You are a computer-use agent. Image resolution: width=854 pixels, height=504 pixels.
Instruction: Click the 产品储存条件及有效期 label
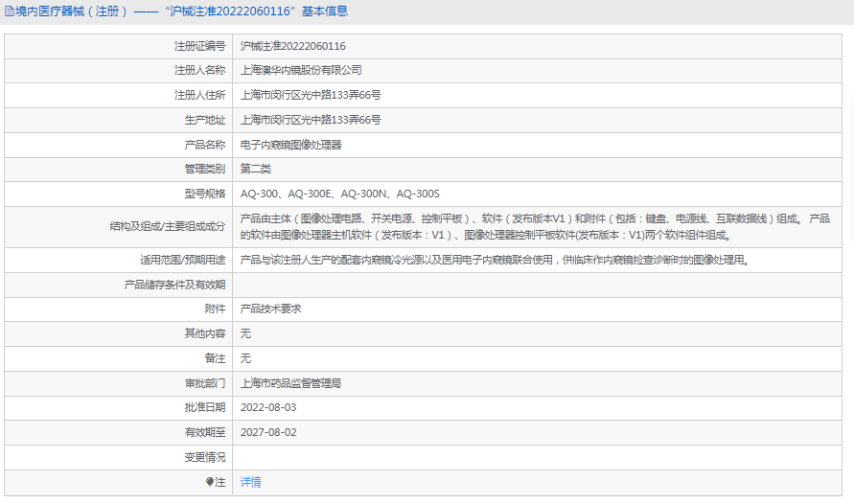tap(174, 285)
